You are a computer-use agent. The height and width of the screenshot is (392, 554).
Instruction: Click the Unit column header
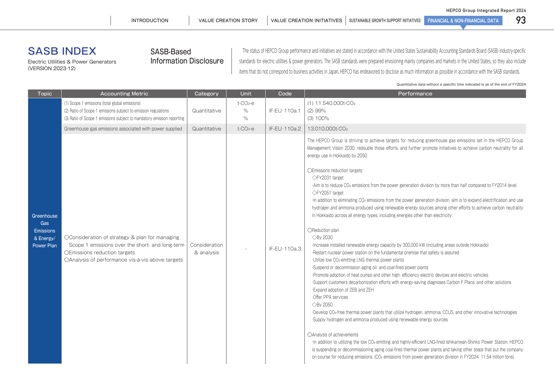(x=246, y=94)
